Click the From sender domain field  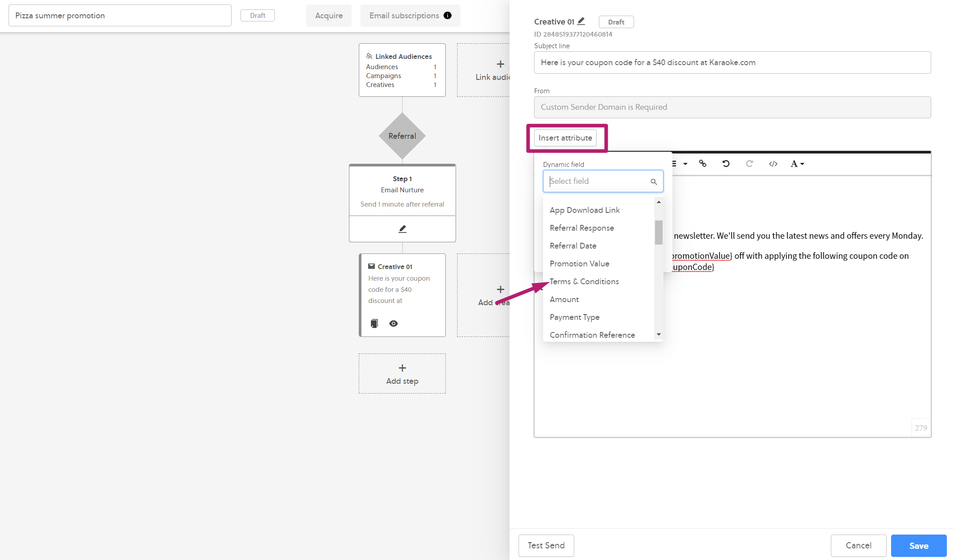[x=733, y=107]
